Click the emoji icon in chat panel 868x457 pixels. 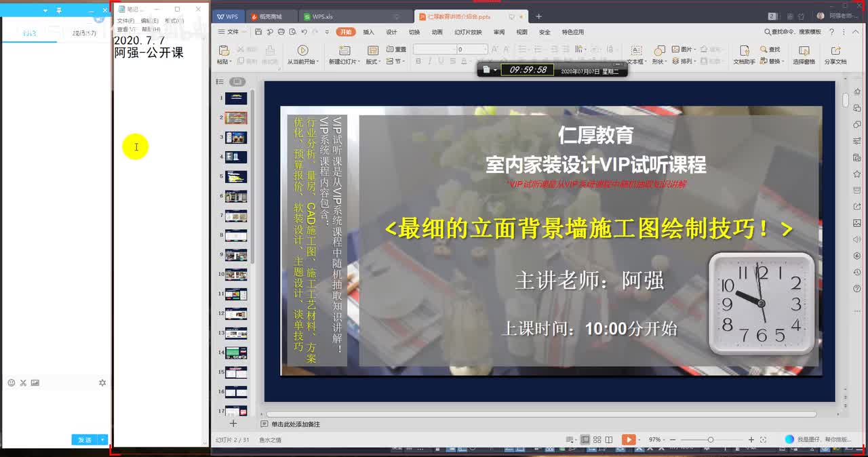pos(11,382)
